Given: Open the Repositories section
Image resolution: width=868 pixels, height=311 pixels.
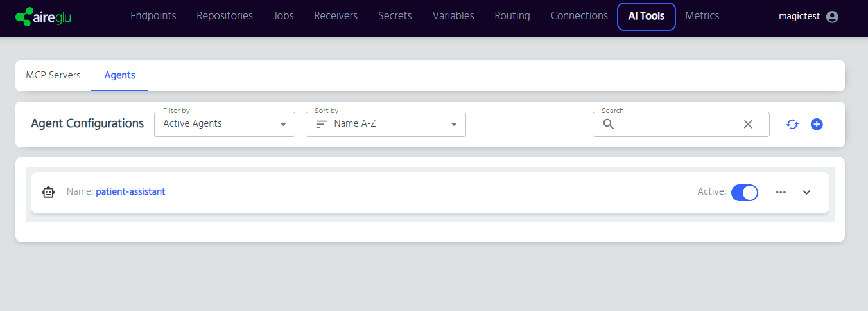Looking at the screenshot, I should pyautogui.click(x=225, y=16).
